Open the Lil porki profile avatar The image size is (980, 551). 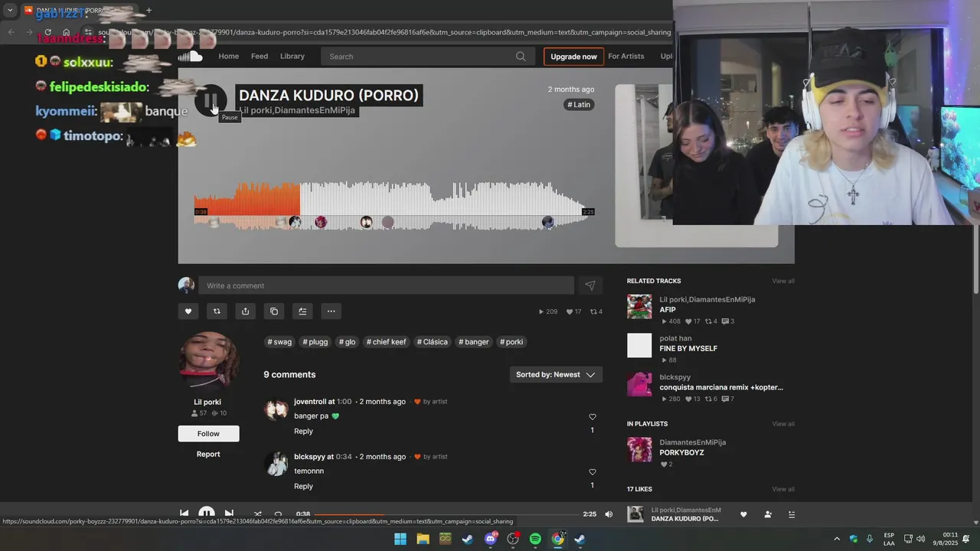click(208, 361)
